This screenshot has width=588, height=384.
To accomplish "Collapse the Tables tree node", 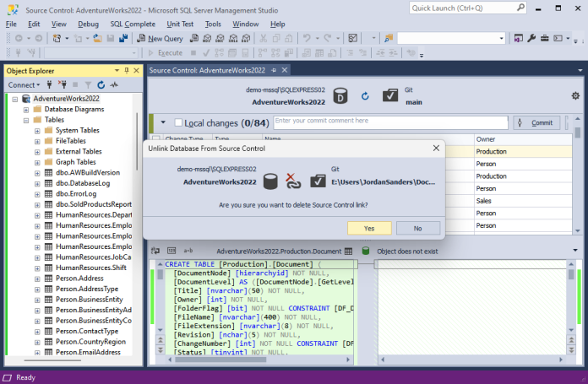I will click(26, 120).
